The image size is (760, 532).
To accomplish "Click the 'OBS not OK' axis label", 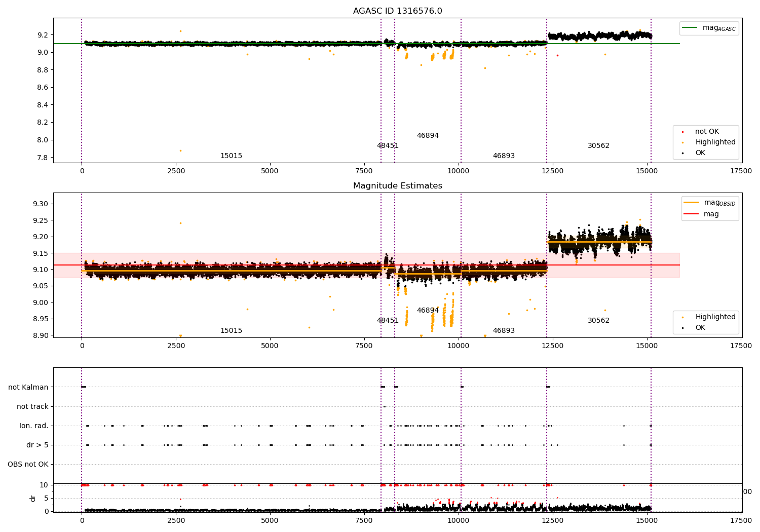I will point(28,464).
